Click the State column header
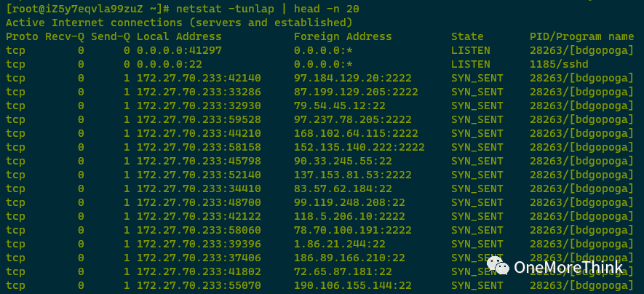The image size is (644, 294). pyautogui.click(x=467, y=36)
